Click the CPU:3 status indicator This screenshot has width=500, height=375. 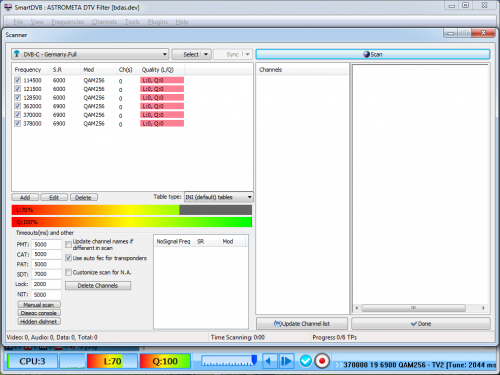point(32,361)
